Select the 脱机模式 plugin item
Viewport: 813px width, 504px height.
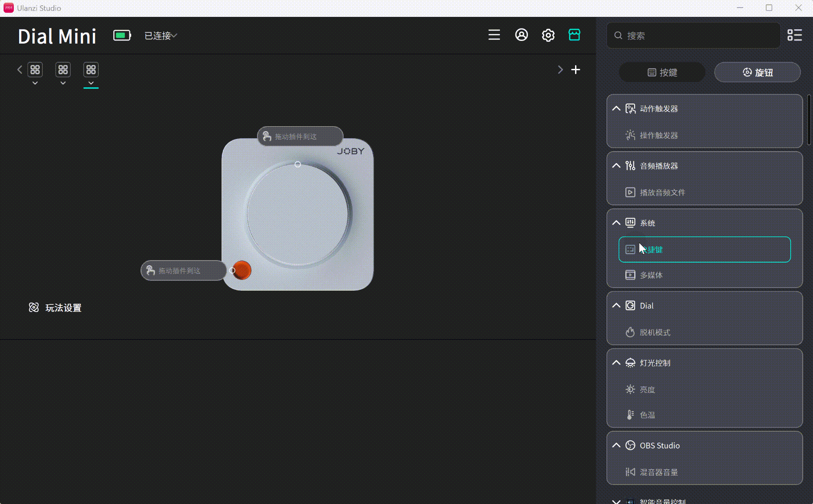tap(704, 332)
